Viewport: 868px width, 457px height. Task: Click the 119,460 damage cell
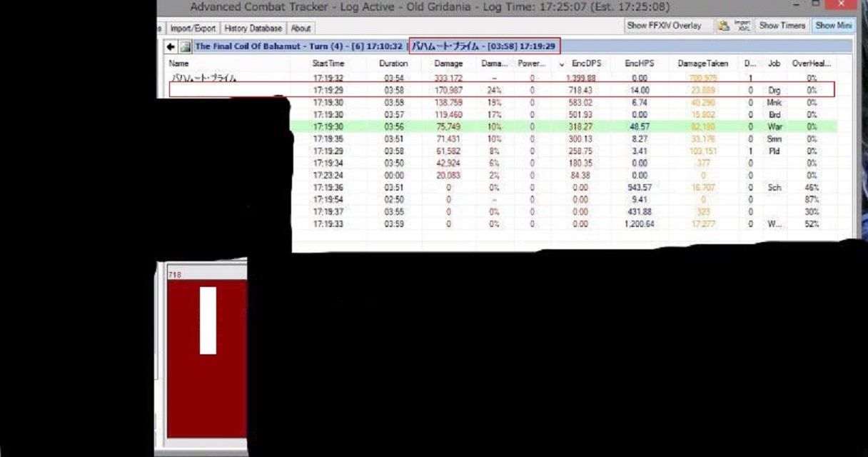448,115
